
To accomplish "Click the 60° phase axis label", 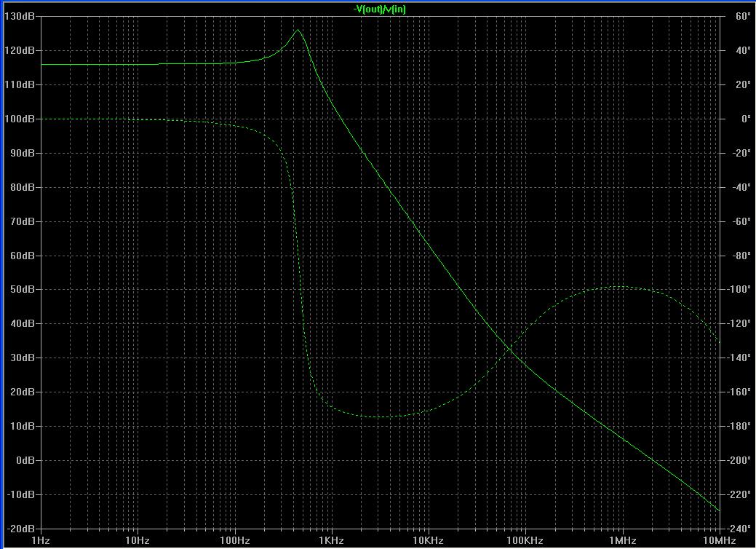I will tap(743, 17).
